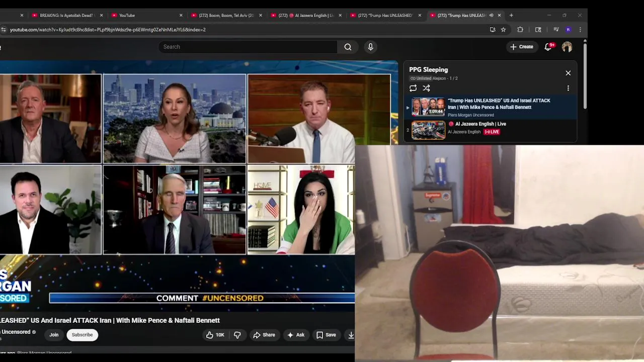This screenshot has width=644, height=362.
Task: Open the YouTube account avatar menu
Action: 567,47
